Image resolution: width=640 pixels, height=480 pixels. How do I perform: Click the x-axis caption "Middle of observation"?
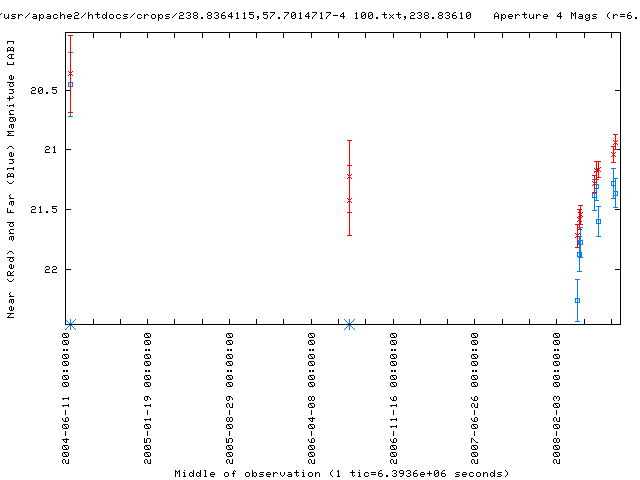(247, 473)
